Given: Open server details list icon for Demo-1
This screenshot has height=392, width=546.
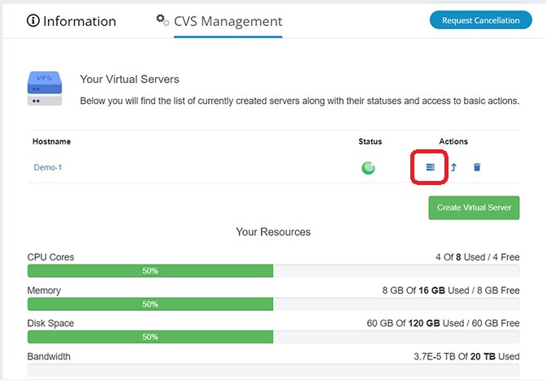Looking at the screenshot, I should pyautogui.click(x=431, y=167).
